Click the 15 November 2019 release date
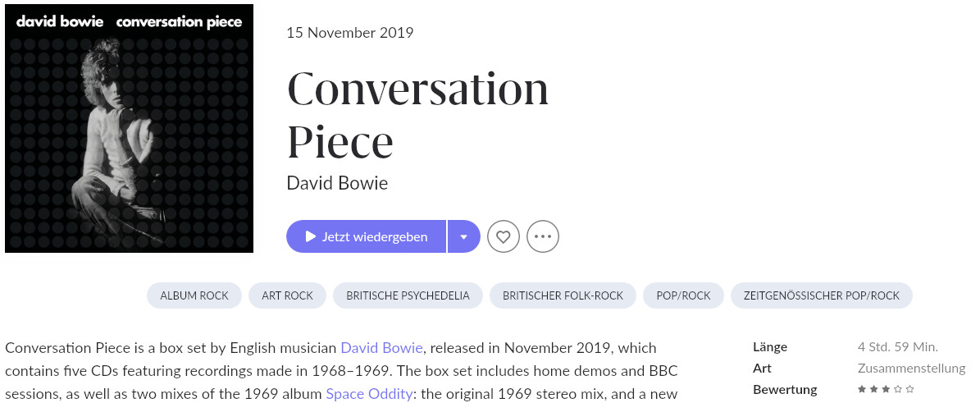This screenshot has width=980, height=403. (x=350, y=33)
